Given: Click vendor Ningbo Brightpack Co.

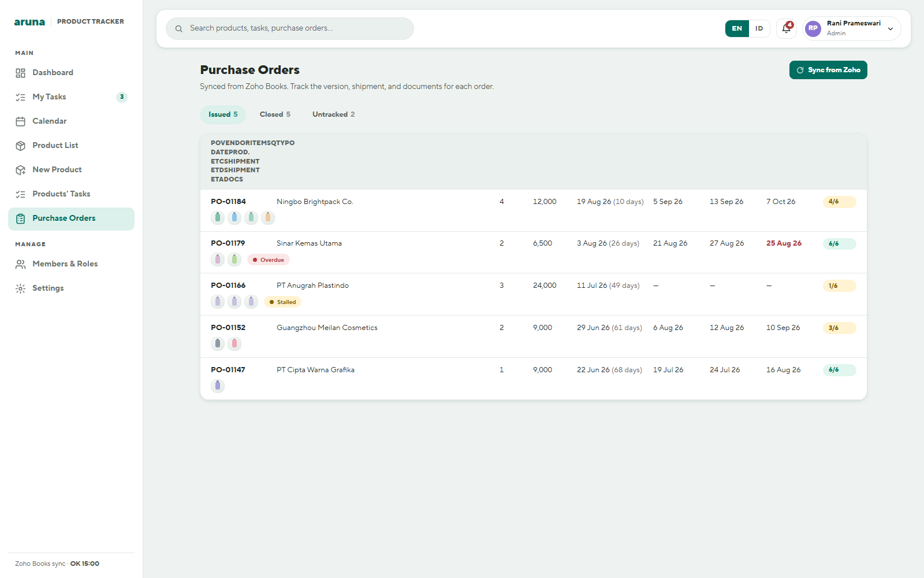Looking at the screenshot, I should click(315, 202).
